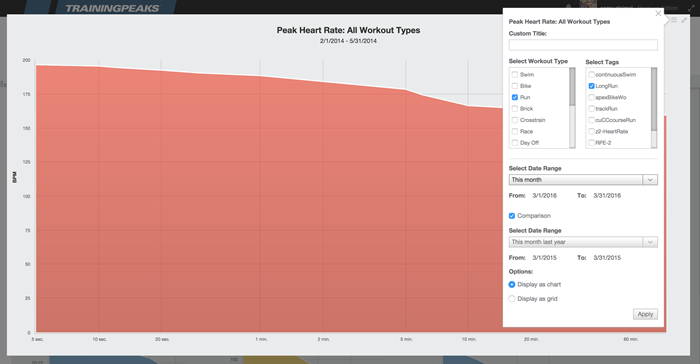
Task: Click the workout type list scrollbar
Action: (x=572, y=87)
